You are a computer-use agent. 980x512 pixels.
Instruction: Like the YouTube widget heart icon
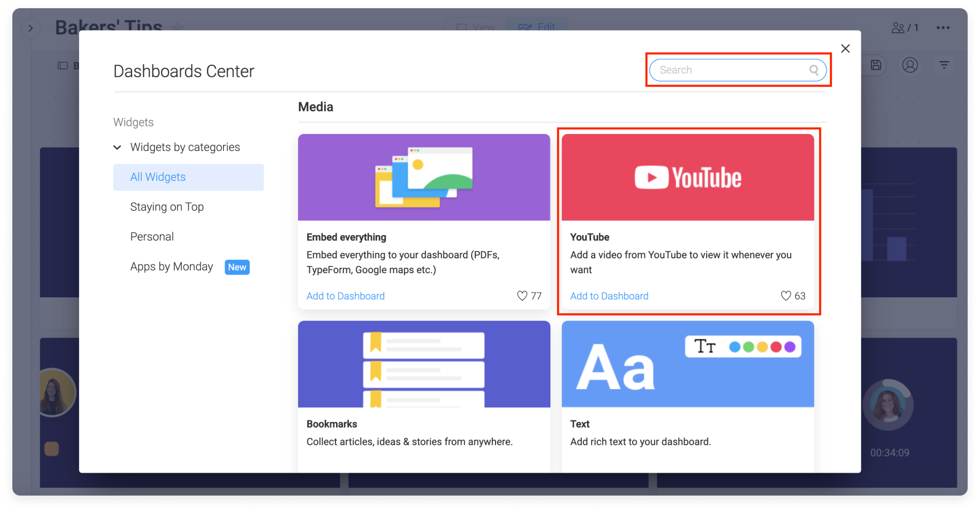(x=786, y=296)
